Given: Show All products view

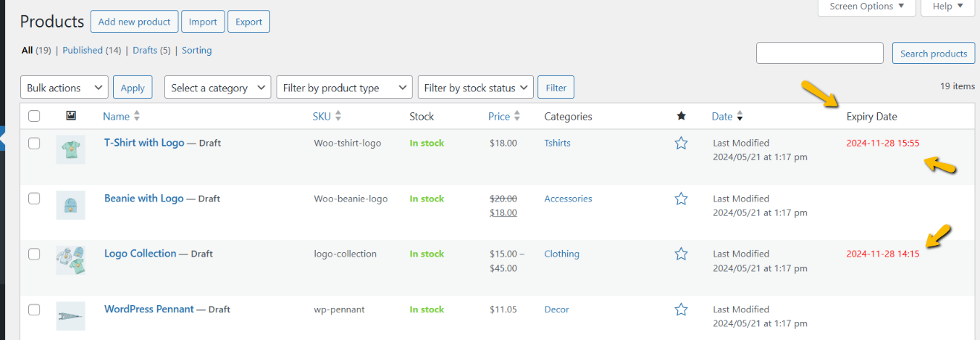Looking at the screenshot, I should 28,50.
